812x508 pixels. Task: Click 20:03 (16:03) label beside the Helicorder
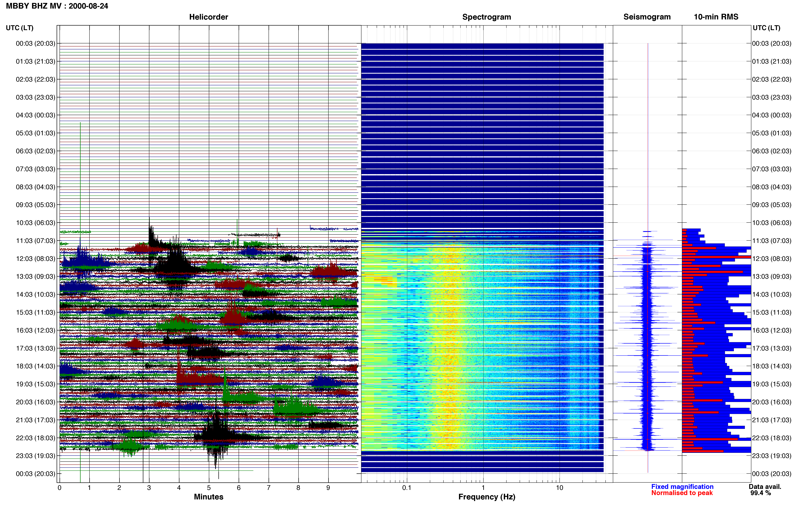pos(36,402)
